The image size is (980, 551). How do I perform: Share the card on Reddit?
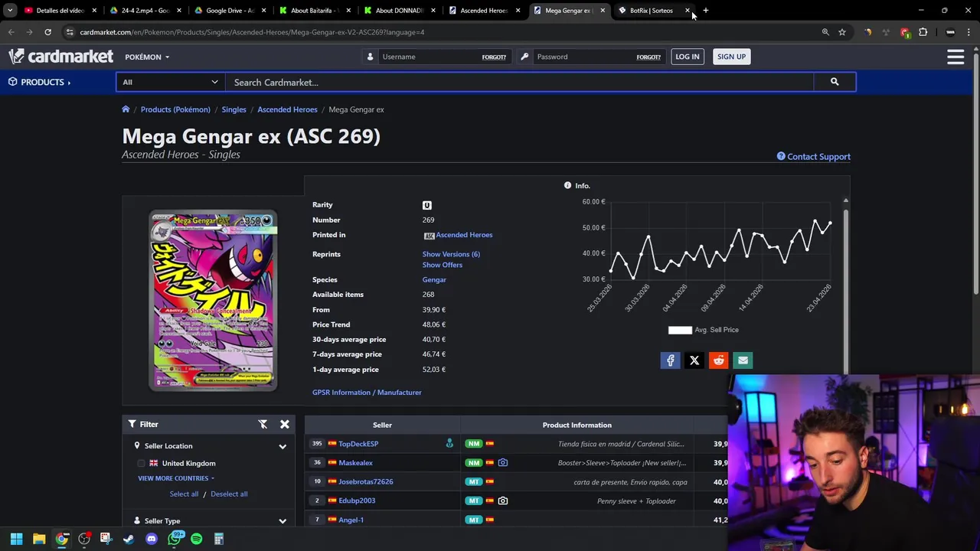(x=718, y=360)
